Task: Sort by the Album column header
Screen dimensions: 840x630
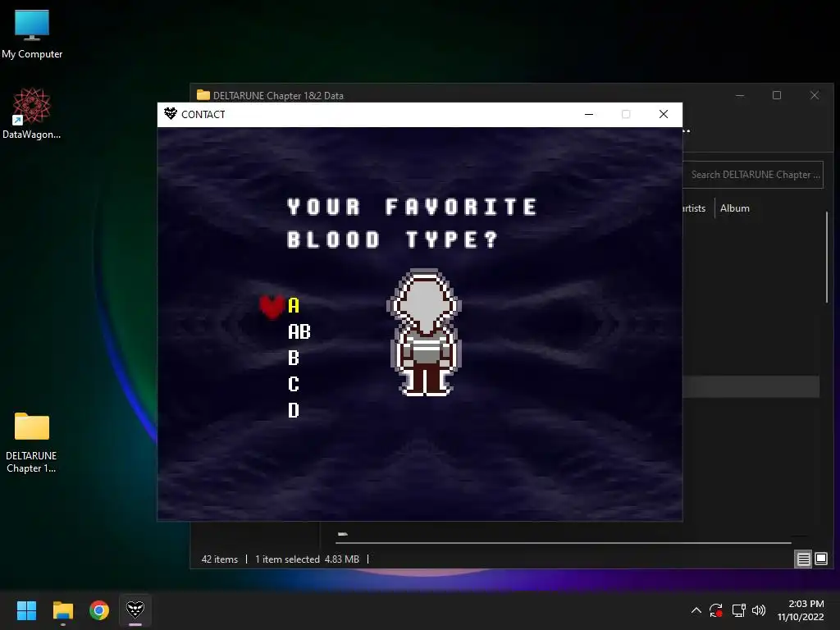Action: 734,208
